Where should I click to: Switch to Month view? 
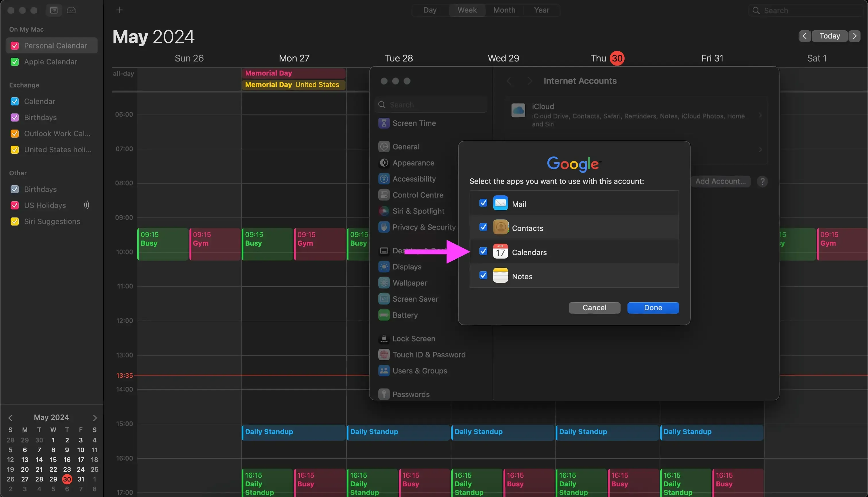[x=504, y=10]
